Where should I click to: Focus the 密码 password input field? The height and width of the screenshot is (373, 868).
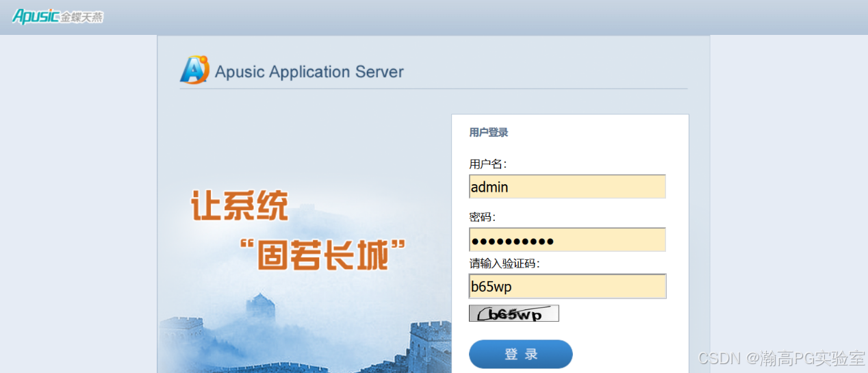coord(567,240)
